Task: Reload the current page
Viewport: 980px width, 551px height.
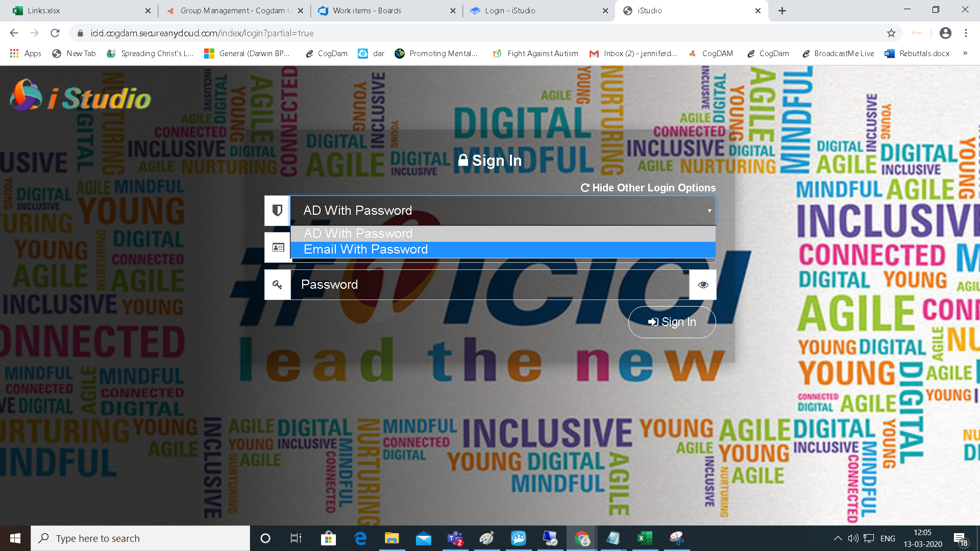Action: (55, 33)
